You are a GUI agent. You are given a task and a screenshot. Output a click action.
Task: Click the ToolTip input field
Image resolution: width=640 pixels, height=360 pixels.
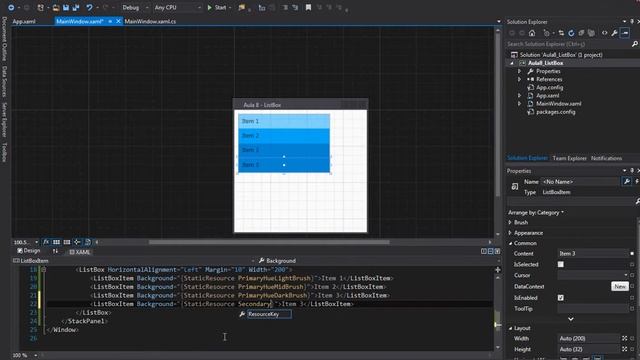coord(592,309)
